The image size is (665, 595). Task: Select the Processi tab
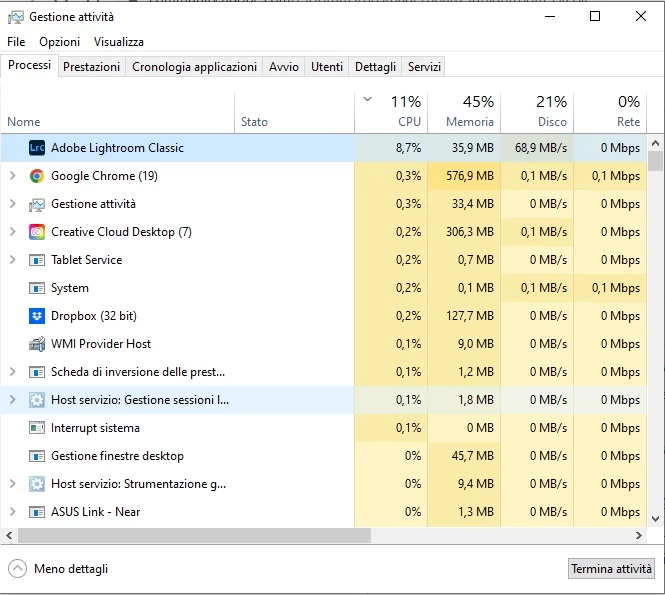point(29,65)
